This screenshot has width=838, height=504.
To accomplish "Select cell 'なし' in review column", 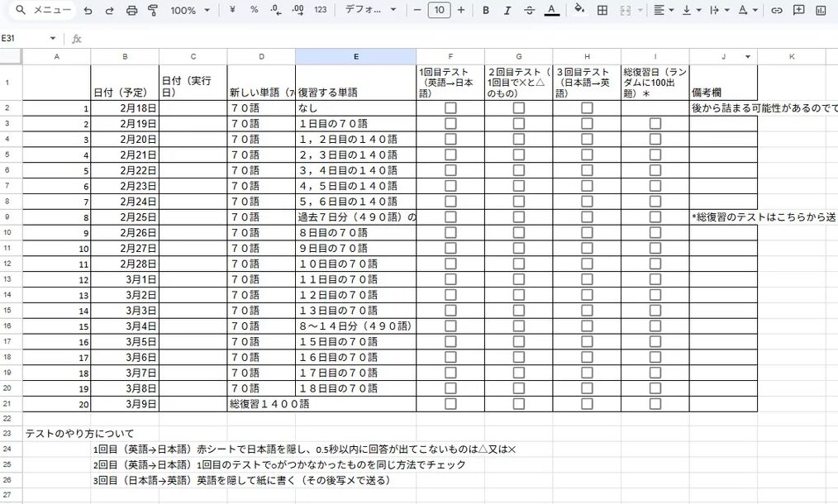I will 356,108.
